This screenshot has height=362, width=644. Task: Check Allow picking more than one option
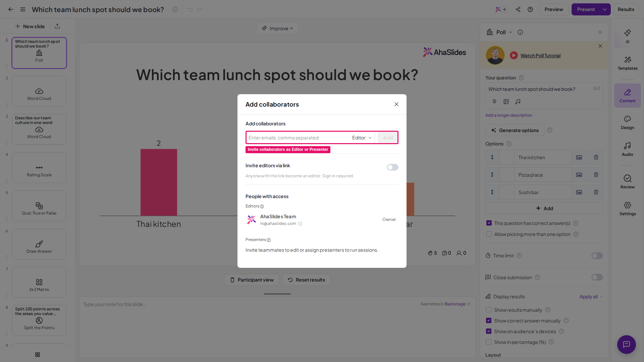coord(489,234)
